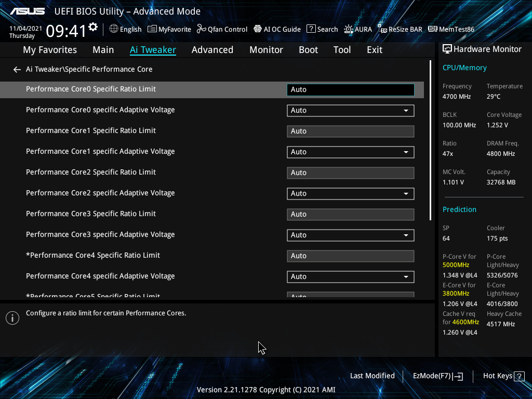Launch AI OC Guide icon
Viewport: 532px width, 399px height.
258,29
